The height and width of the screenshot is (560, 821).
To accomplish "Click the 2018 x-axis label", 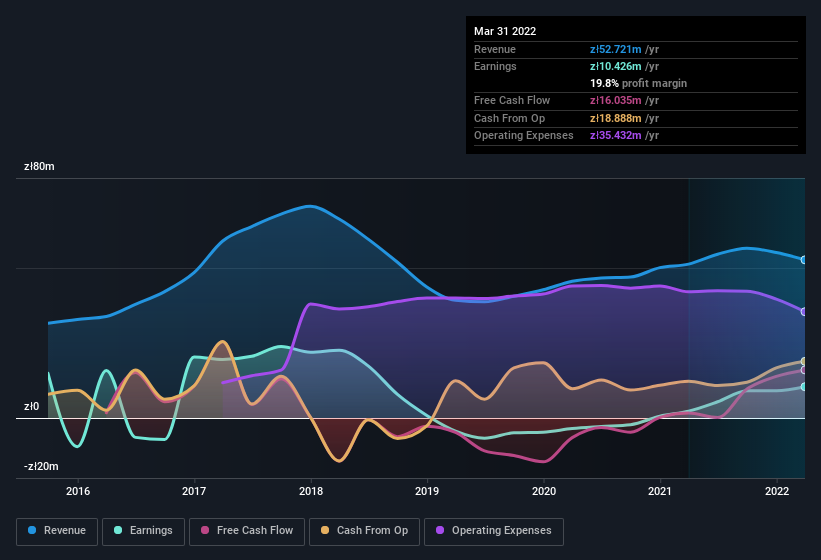I will point(311,491).
